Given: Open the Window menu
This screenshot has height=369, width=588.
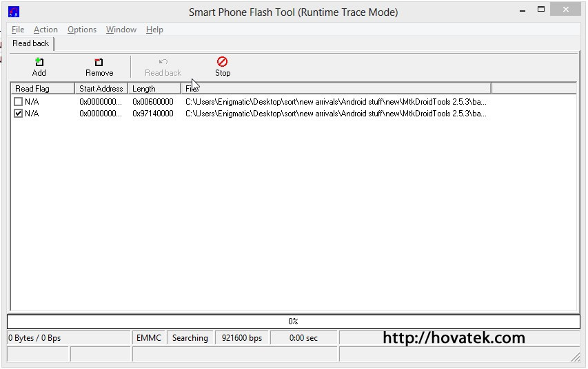Looking at the screenshot, I should click(121, 30).
